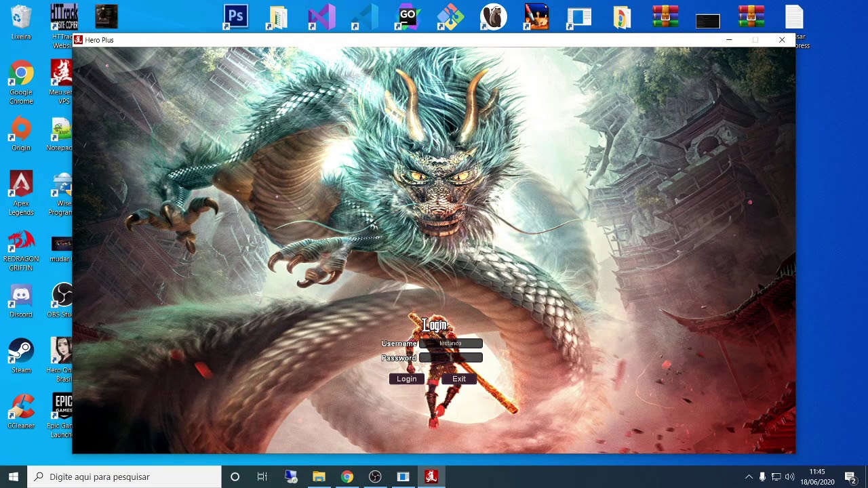Focus the Username input field
Image resolution: width=868 pixels, height=488 pixels.
tap(450, 344)
